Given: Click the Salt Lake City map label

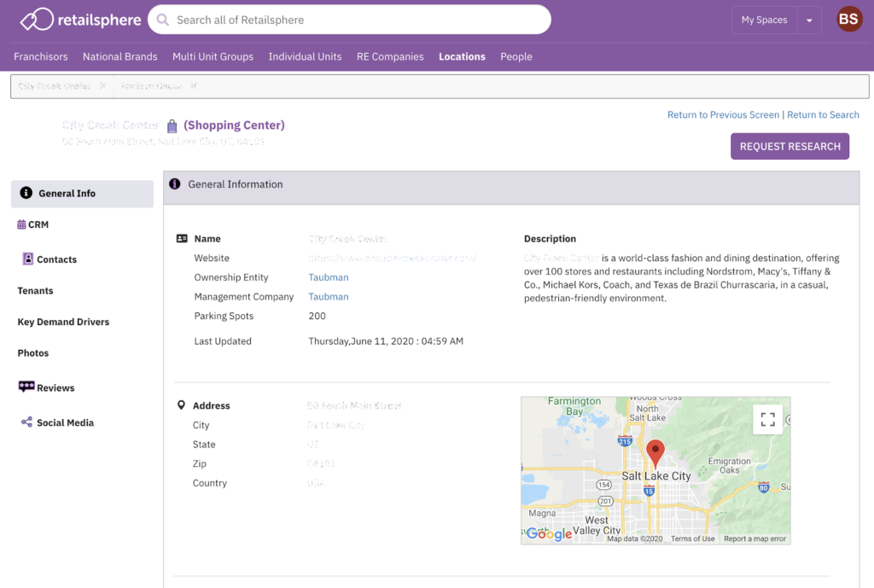Looking at the screenshot, I should pyautogui.click(x=656, y=476).
